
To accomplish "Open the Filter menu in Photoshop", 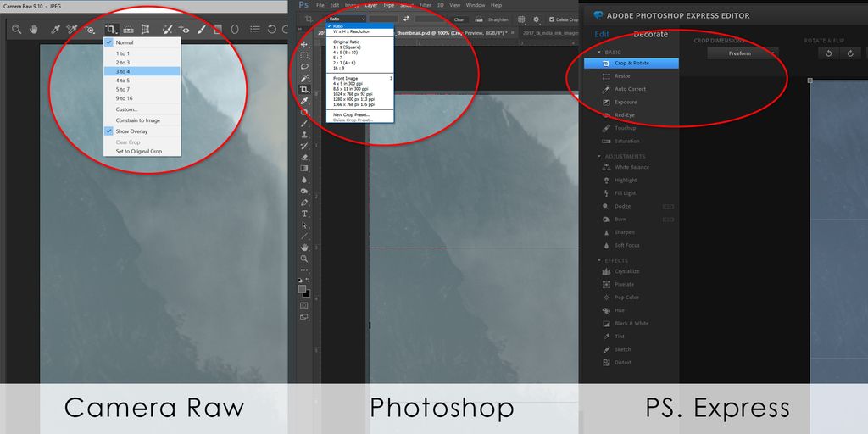I will coord(426,5).
